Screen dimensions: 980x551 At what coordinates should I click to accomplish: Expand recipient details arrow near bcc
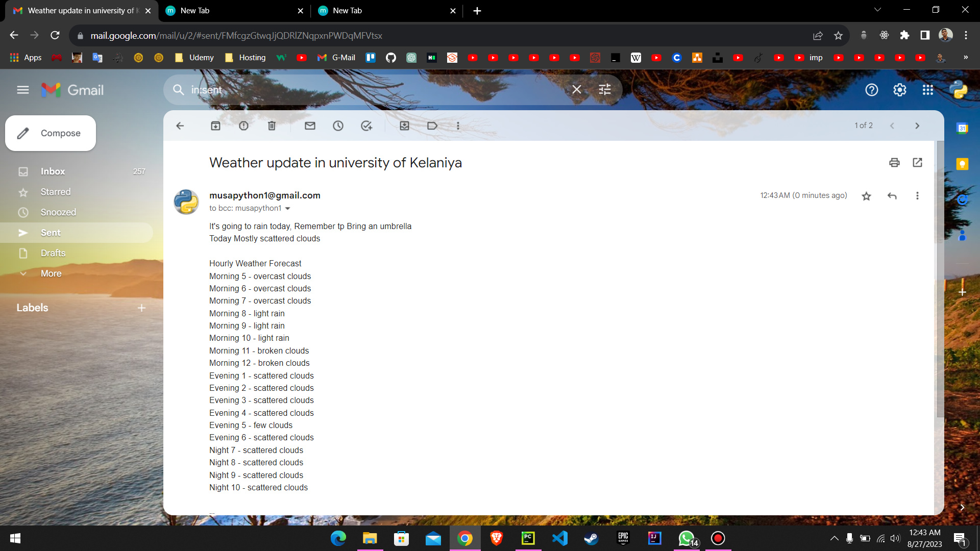pyautogui.click(x=288, y=209)
